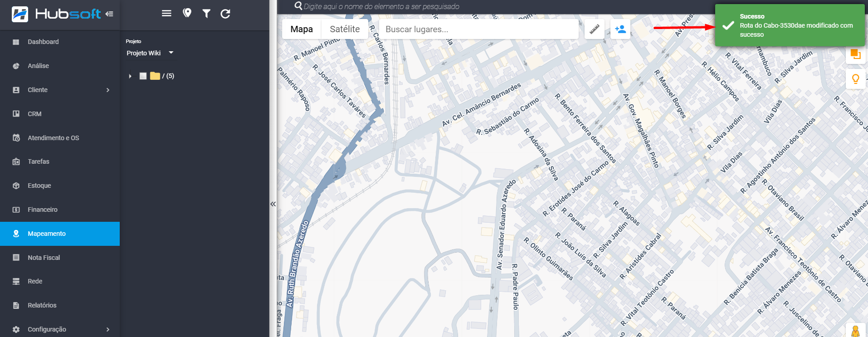Click the add person icon on map
The height and width of the screenshot is (337, 868).
[620, 29]
